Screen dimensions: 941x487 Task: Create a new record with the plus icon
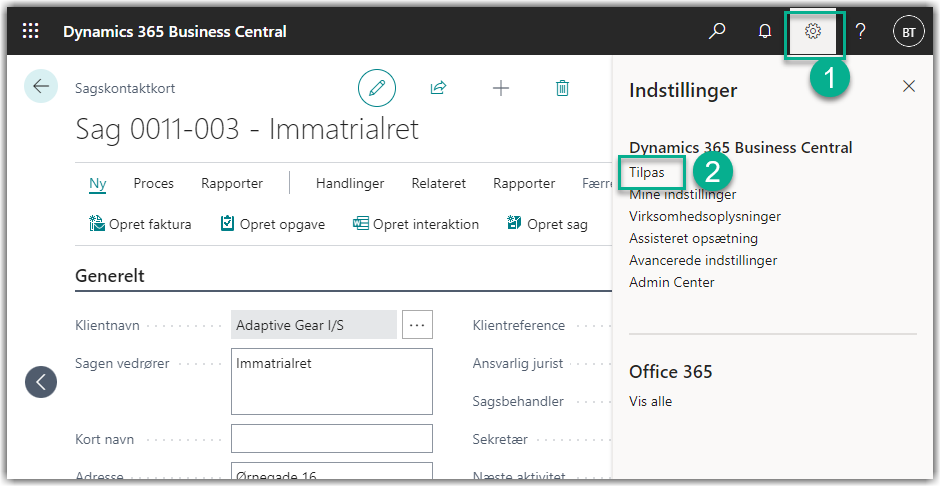[x=501, y=88]
